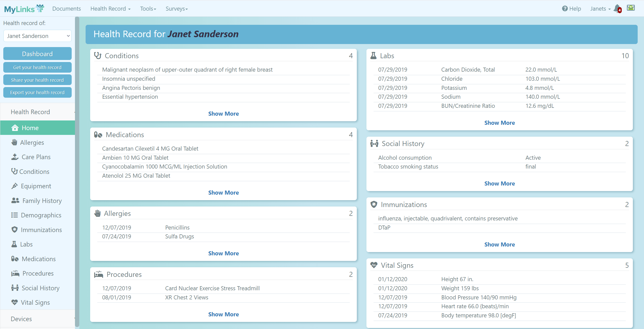Click the MyLinks logo
Viewport: 644px width, 329px height.
point(24,9)
